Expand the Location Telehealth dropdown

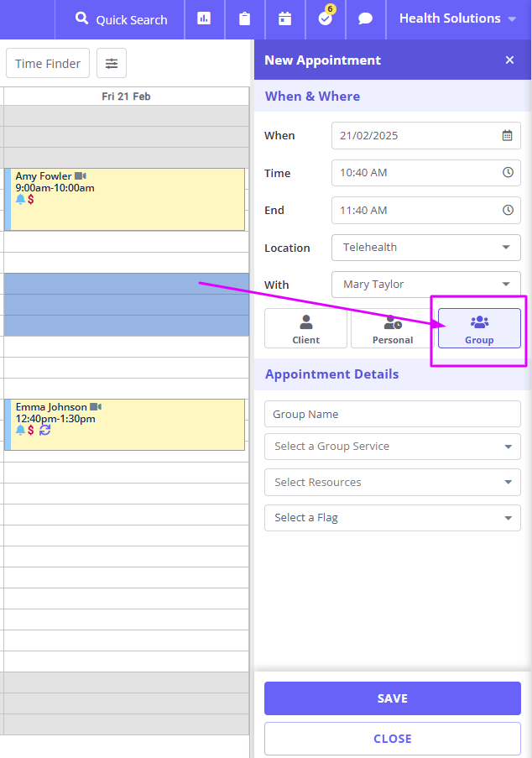[426, 248]
